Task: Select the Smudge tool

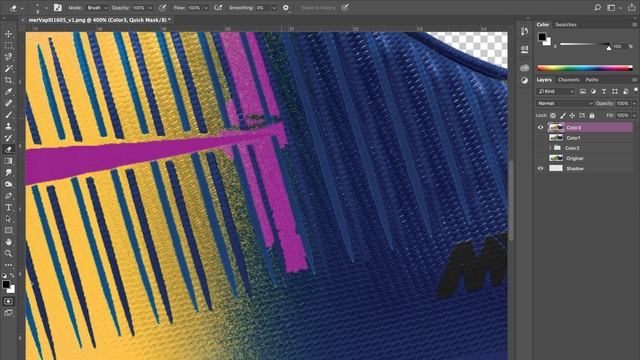Action: point(8,173)
